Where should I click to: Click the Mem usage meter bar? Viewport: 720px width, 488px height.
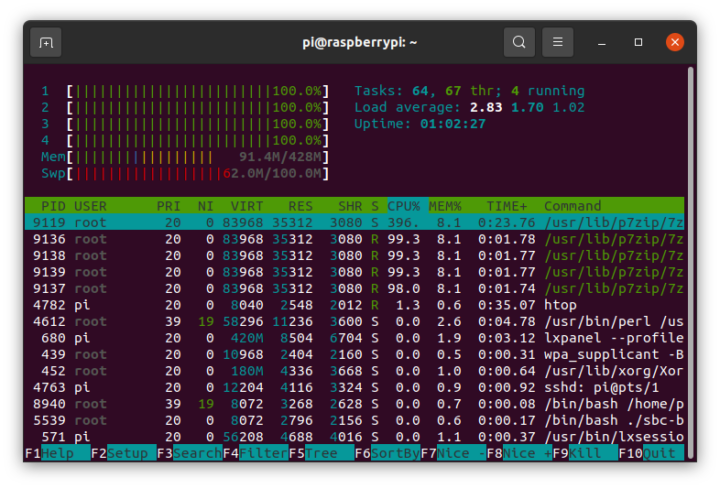(x=198, y=157)
